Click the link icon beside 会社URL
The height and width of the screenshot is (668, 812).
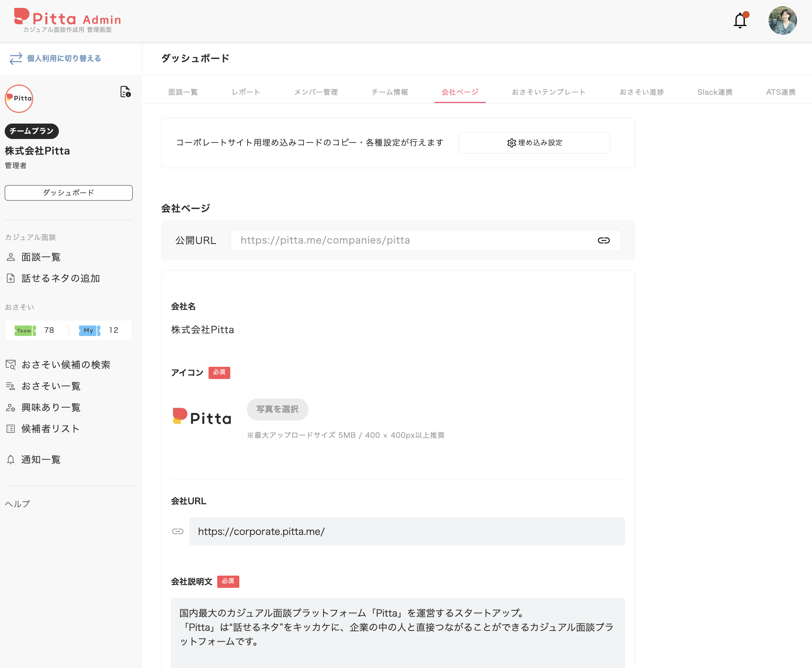(178, 531)
